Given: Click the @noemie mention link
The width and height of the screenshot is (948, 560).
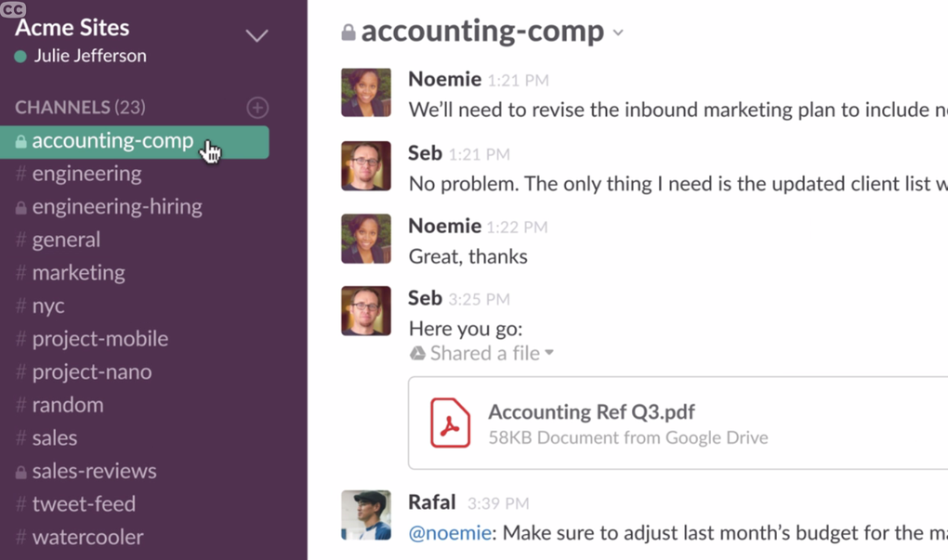Looking at the screenshot, I should coord(451,533).
